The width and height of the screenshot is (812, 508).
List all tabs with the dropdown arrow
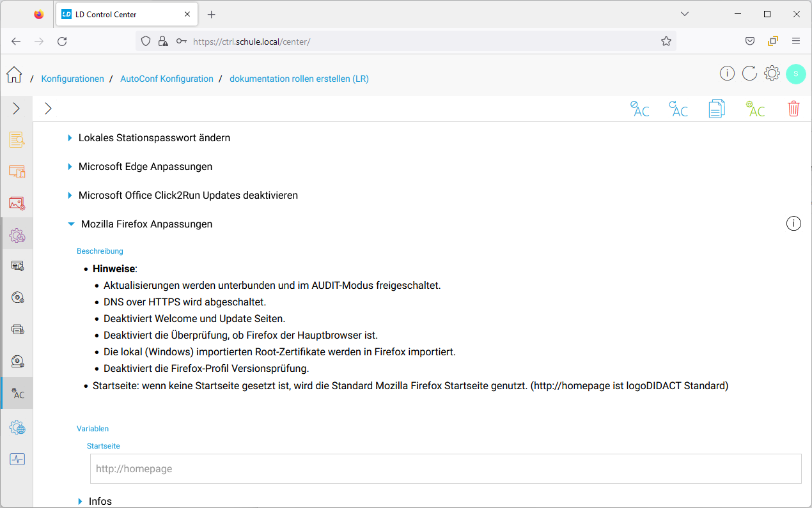coord(685,14)
